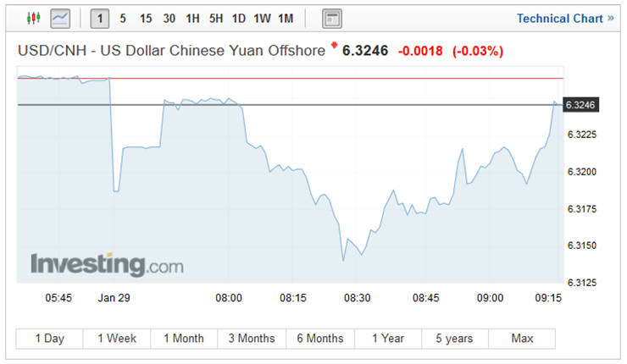The image size is (627, 364).
Task: Open the 1 Week range tab
Action: point(117,339)
